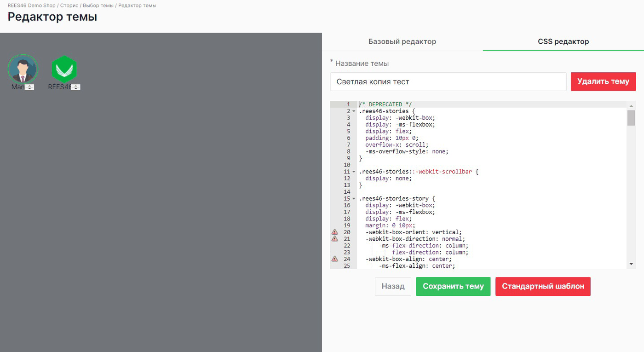Click the 'display: none;' code line
The height and width of the screenshot is (352, 644).
click(389, 179)
